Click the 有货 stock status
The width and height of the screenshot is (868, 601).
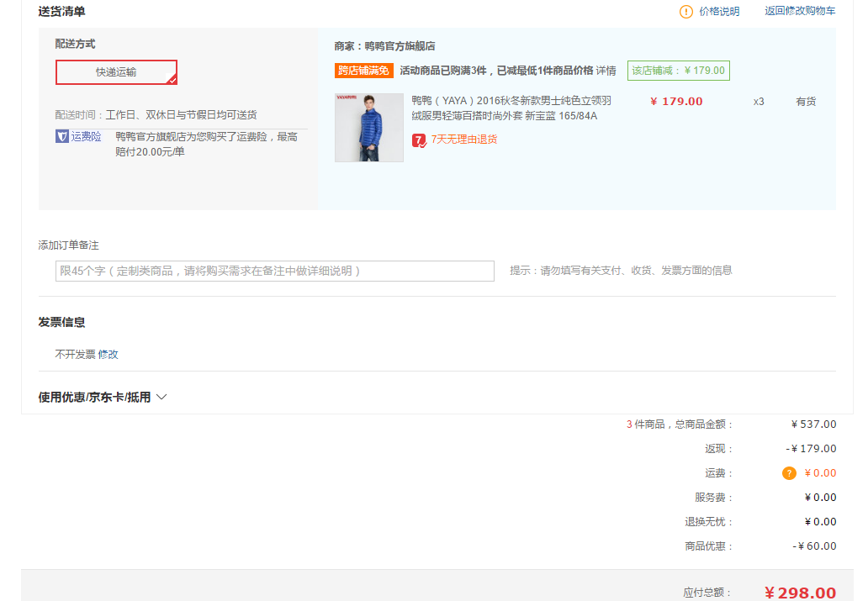pos(806,101)
